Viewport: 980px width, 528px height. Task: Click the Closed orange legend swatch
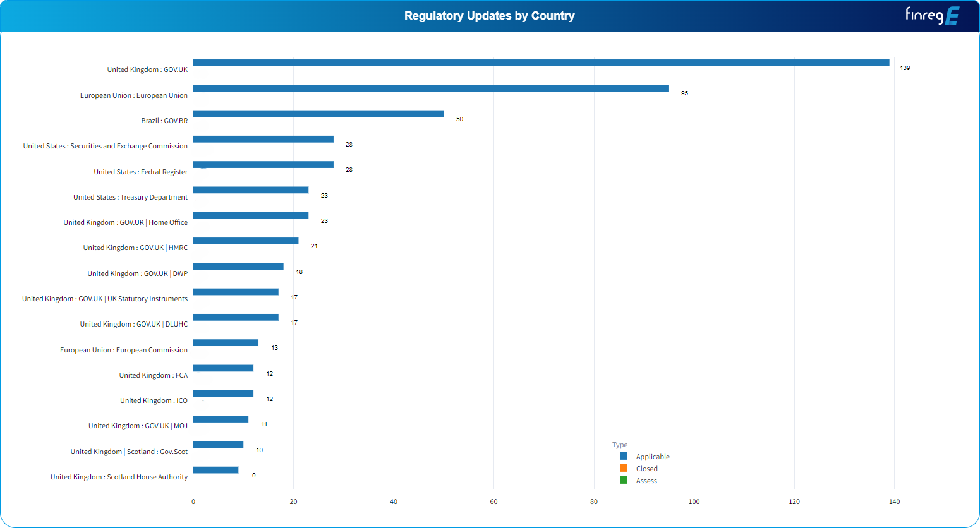point(624,468)
